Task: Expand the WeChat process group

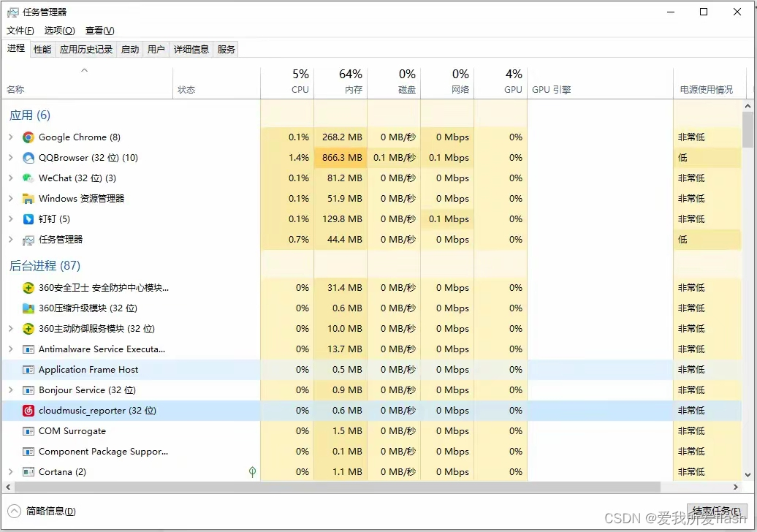Action: (11, 178)
